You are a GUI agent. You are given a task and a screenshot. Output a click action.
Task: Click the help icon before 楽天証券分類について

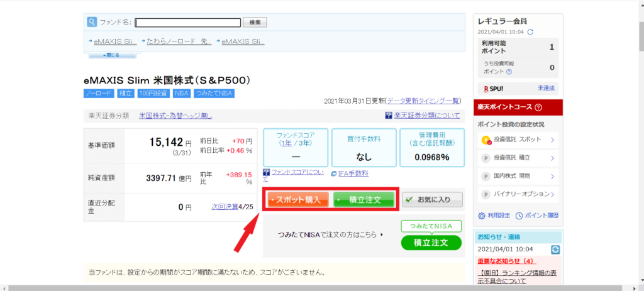(388, 116)
